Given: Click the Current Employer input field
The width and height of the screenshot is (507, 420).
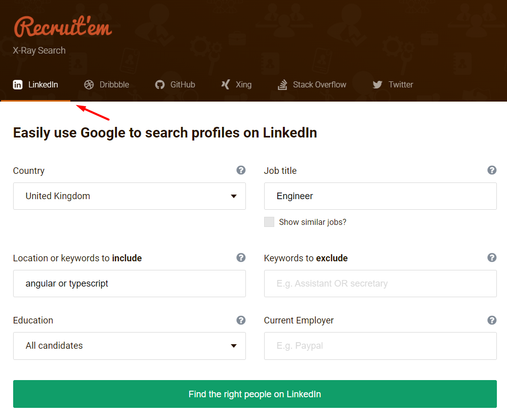Looking at the screenshot, I should 380,346.
